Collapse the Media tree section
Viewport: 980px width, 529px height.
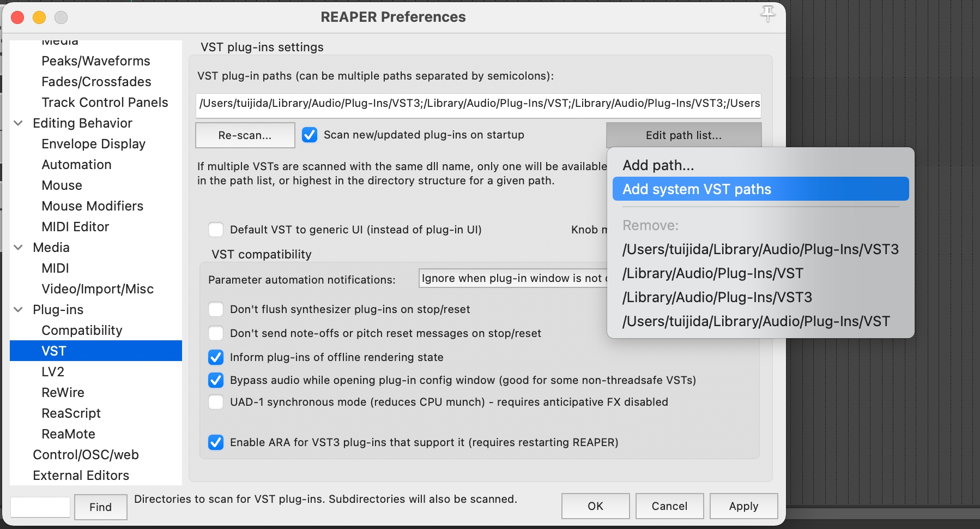(x=19, y=248)
